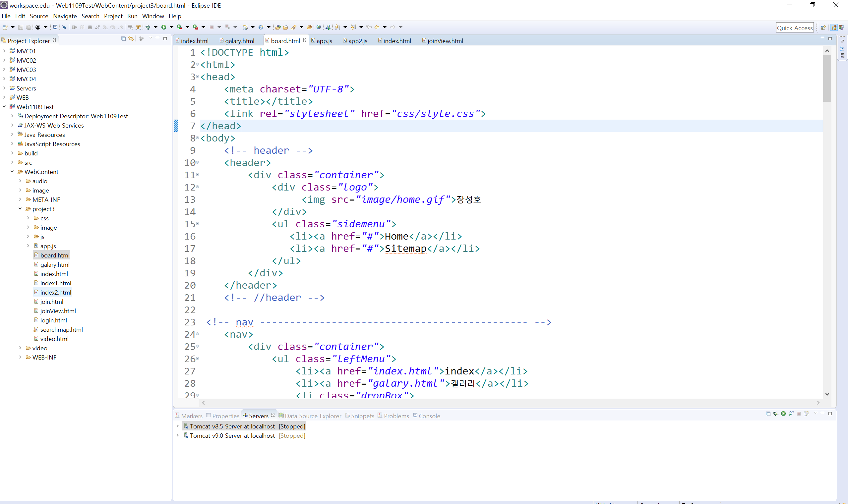Click the Outline view icon in right trim
The image size is (848, 504).
coord(842,48)
